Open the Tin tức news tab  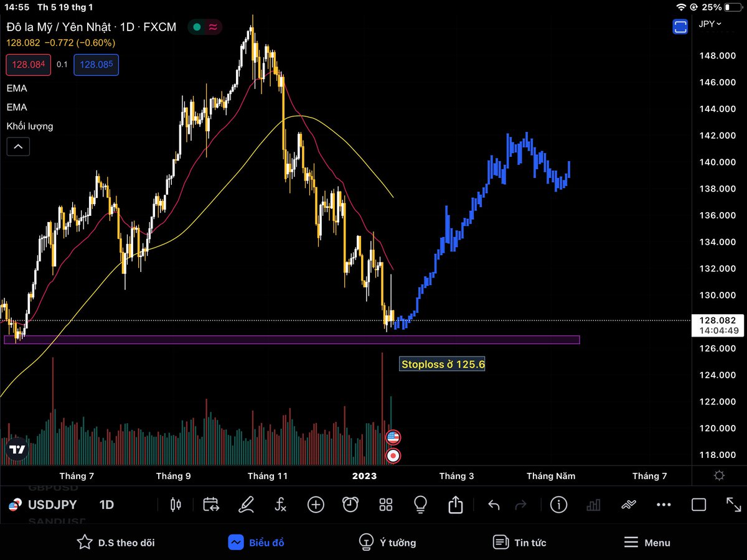click(519, 543)
